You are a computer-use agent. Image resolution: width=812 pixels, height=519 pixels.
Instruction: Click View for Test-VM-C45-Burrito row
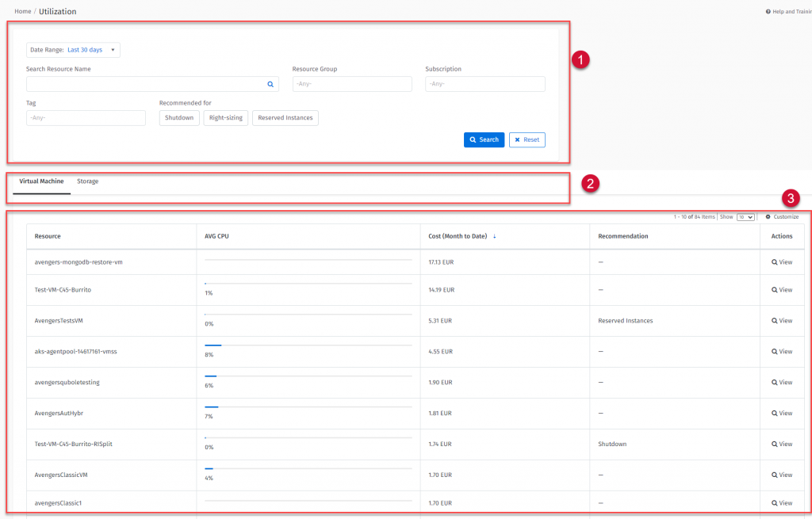pyautogui.click(x=781, y=290)
